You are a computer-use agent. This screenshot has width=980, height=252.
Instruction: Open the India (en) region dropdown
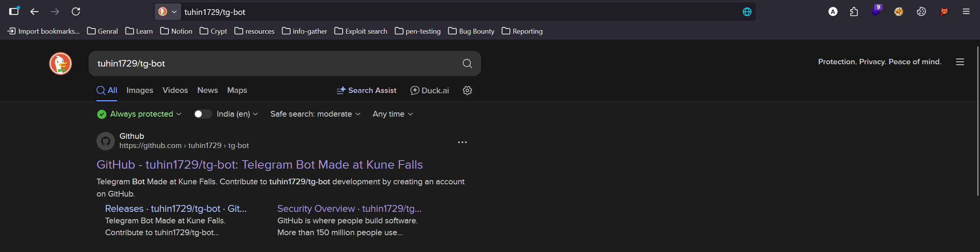click(237, 114)
